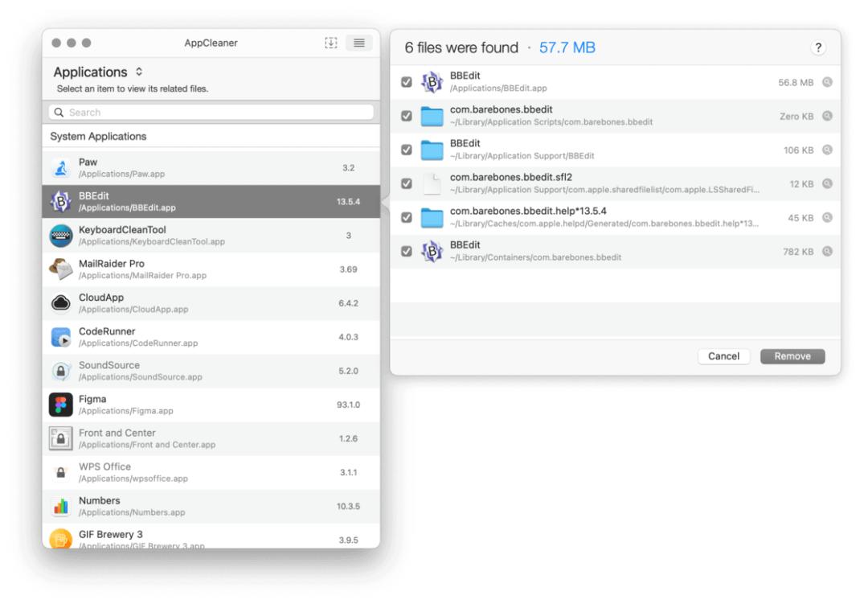Viewport: 868px width, 604px height.
Task: Select the Numbers row
Action: pyautogui.click(x=211, y=506)
